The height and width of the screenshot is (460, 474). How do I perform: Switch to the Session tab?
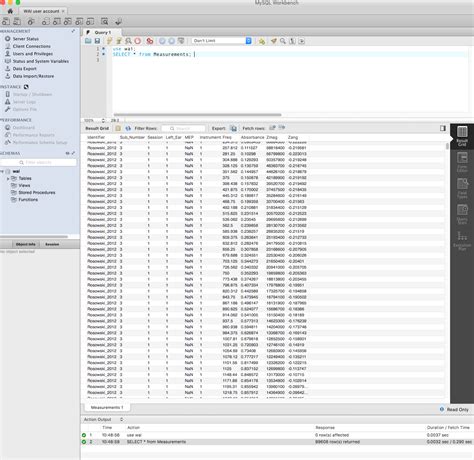tap(52, 244)
